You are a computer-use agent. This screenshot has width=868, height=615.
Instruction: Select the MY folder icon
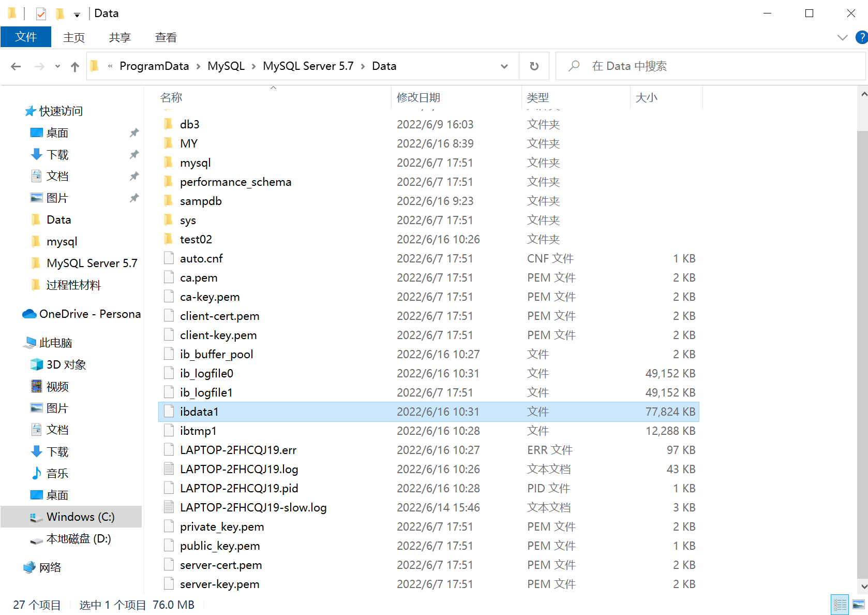tap(169, 143)
